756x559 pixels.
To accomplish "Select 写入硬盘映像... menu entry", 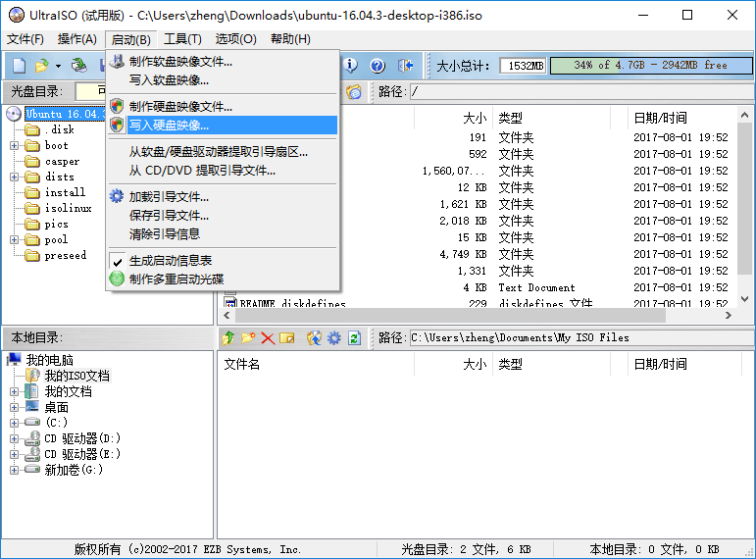I will coord(223,125).
